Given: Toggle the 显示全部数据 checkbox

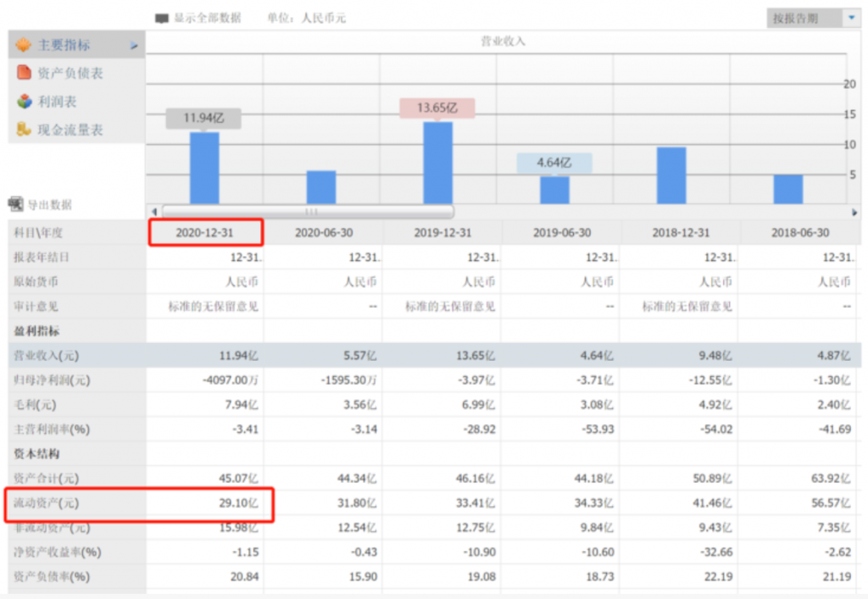Looking at the screenshot, I should coord(162,18).
